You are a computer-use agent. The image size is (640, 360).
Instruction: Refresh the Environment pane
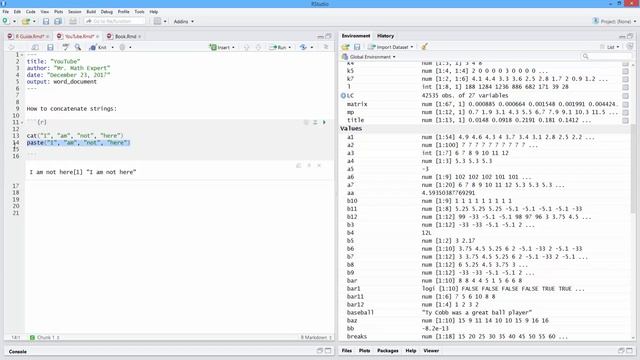click(630, 47)
